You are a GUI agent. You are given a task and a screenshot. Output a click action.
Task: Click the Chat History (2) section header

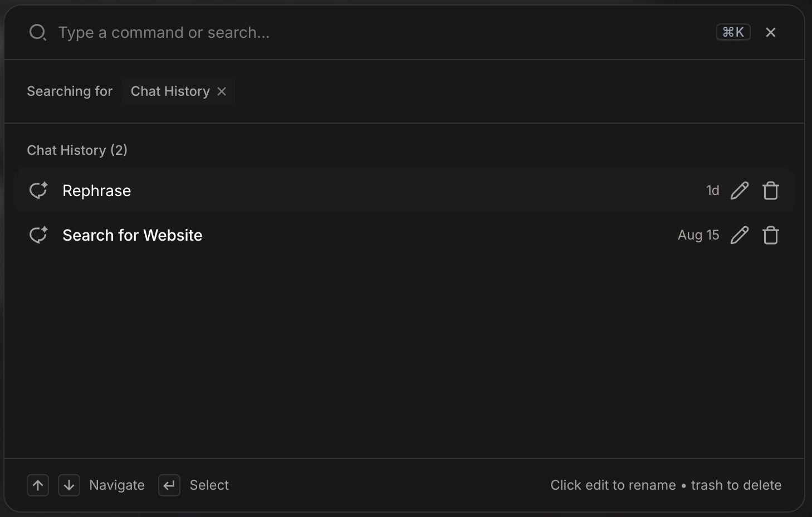click(77, 150)
